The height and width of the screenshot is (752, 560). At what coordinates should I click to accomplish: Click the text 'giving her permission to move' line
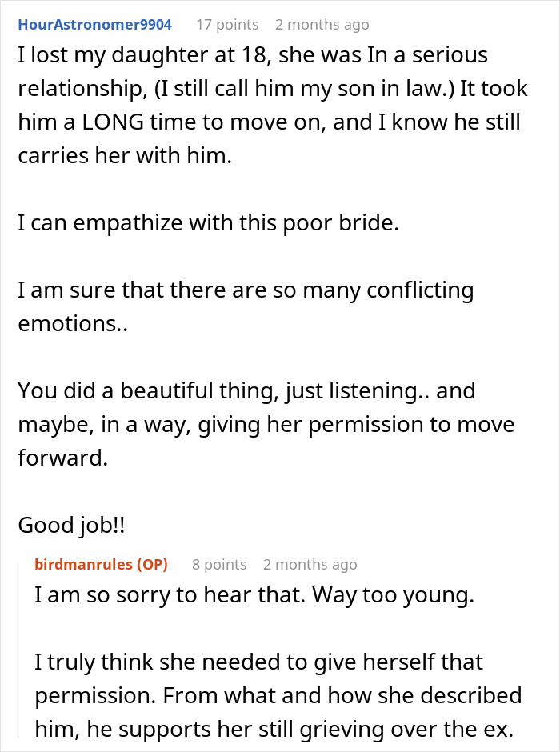pyautogui.click(x=356, y=425)
